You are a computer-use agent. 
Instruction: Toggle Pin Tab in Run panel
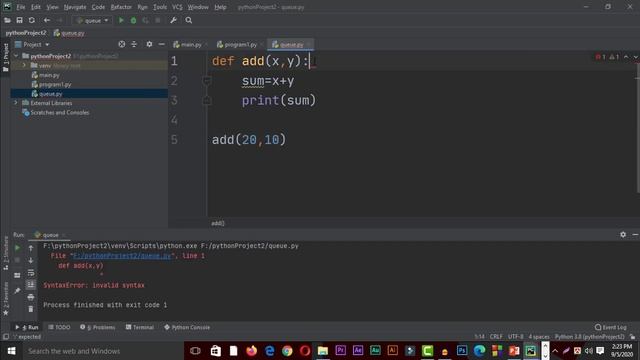click(x=17, y=291)
